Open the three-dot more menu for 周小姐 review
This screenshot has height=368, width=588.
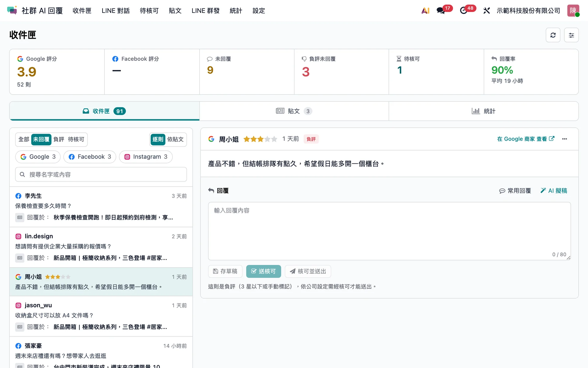coord(565,139)
